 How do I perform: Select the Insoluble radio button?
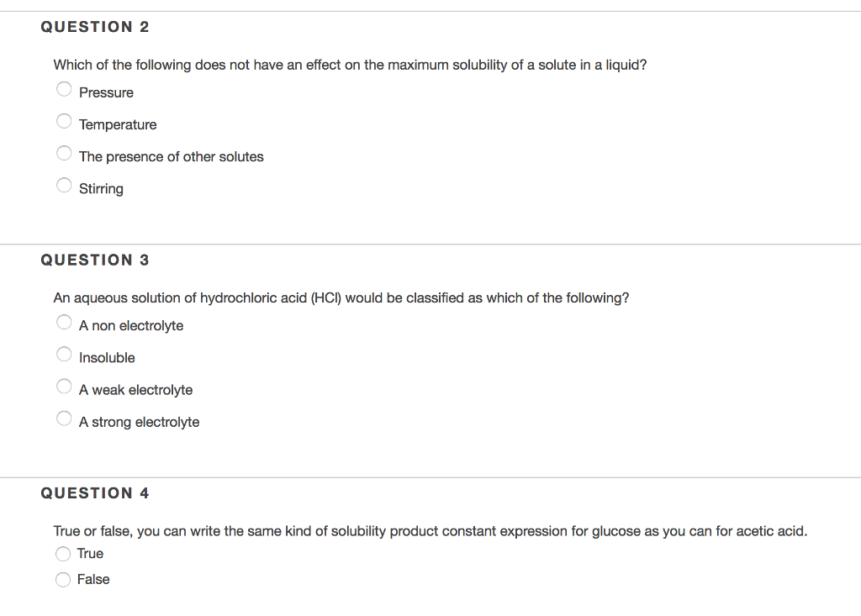(x=64, y=353)
